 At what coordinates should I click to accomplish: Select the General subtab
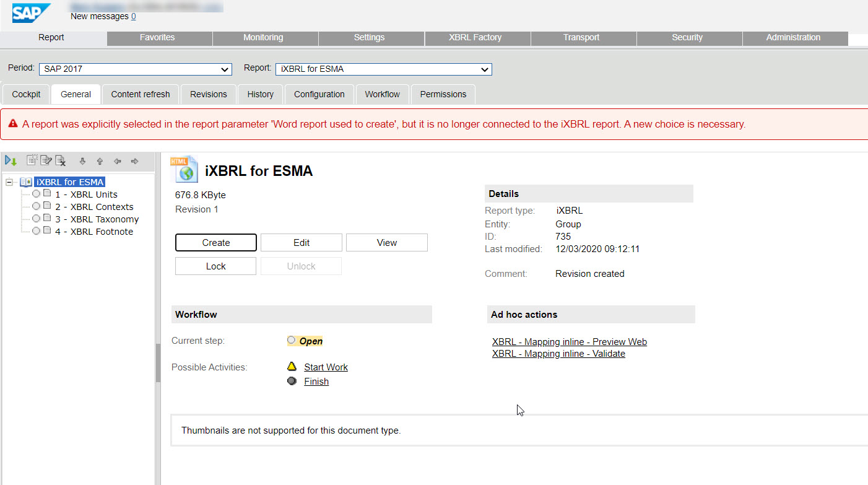[x=76, y=95]
